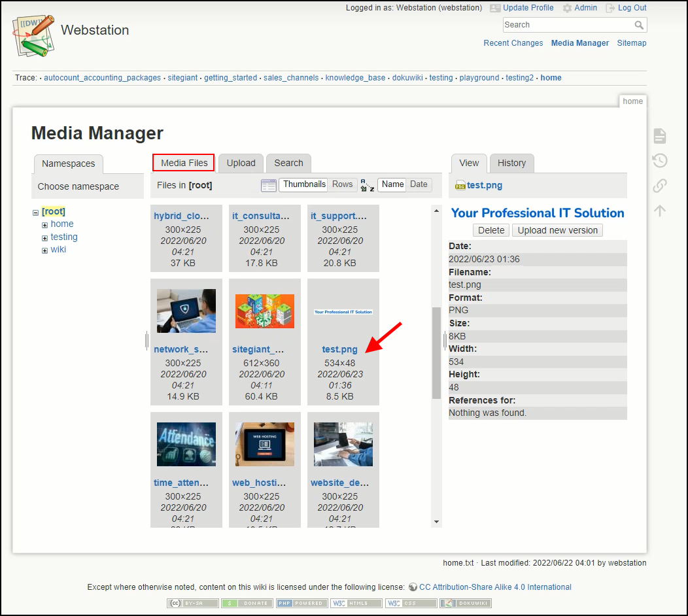Open the History tab

(511, 163)
